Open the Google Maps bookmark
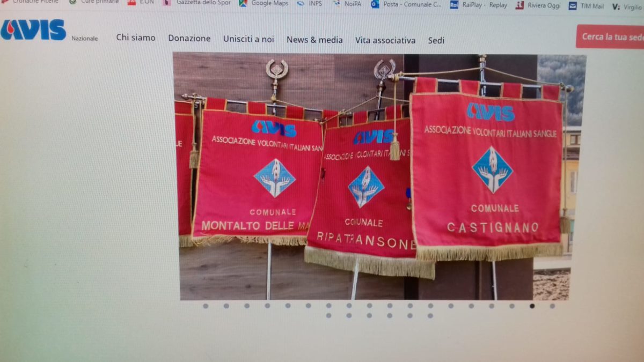 [x=264, y=3]
